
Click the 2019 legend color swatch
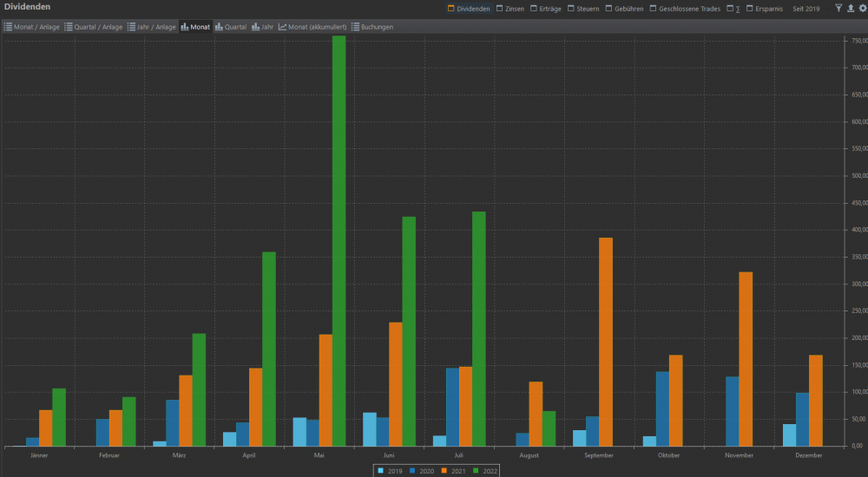pyautogui.click(x=380, y=471)
